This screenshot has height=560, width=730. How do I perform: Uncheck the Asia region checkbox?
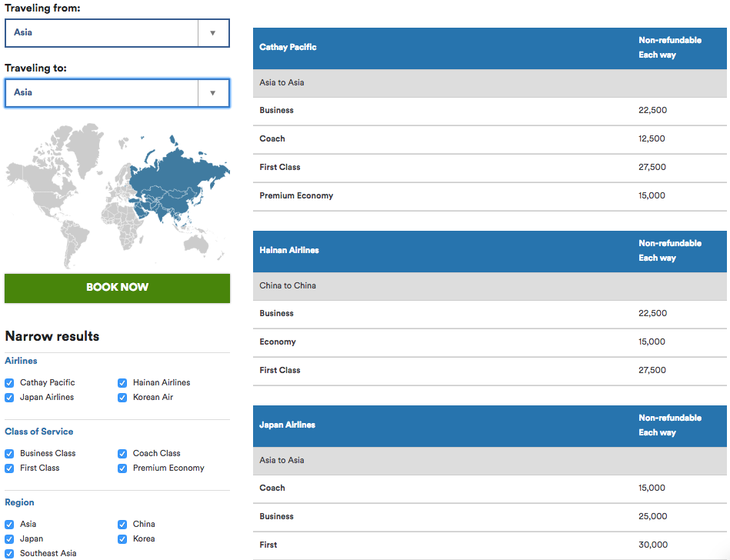pyautogui.click(x=9, y=524)
